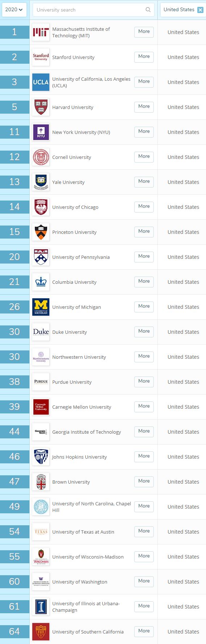The image size is (206, 644).
Task: Open Princeton University link
Action: (x=74, y=232)
